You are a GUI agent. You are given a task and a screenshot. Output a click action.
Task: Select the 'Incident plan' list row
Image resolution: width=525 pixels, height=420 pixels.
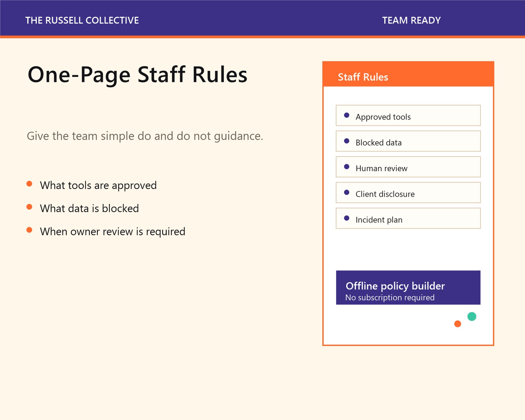(x=408, y=218)
